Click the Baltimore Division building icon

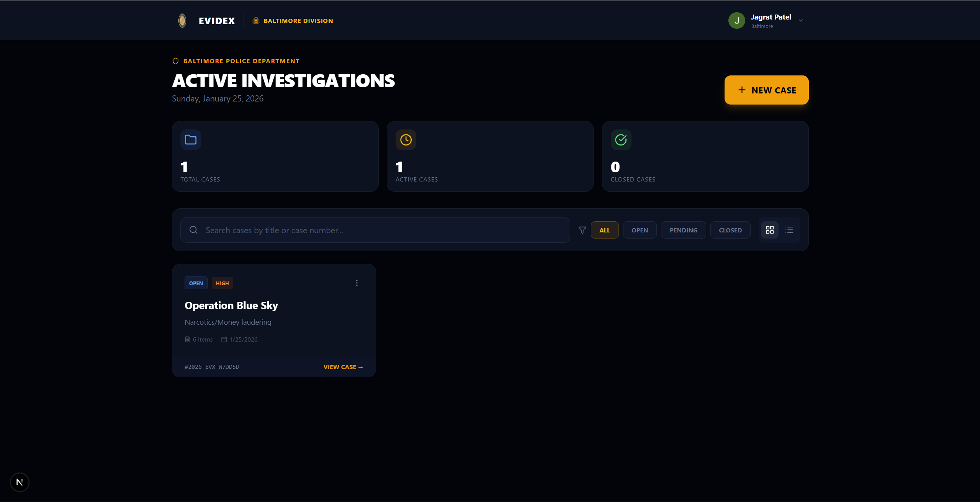256,21
